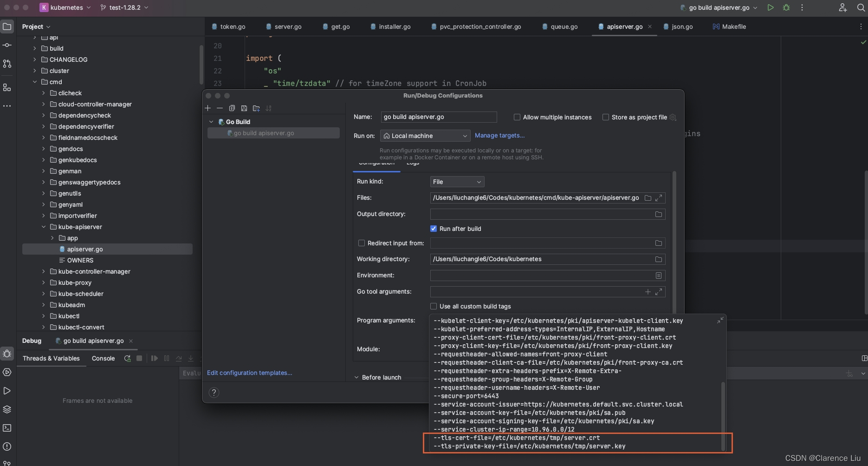This screenshot has width=868, height=466.
Task: Switch to the queue.go editor tab
Action: (x=560, y=26)
